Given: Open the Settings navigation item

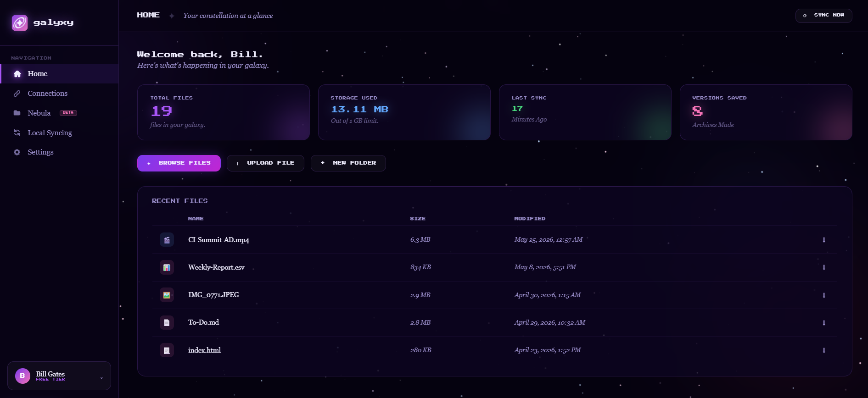Looking at the screenshot, I should [59, 152].
